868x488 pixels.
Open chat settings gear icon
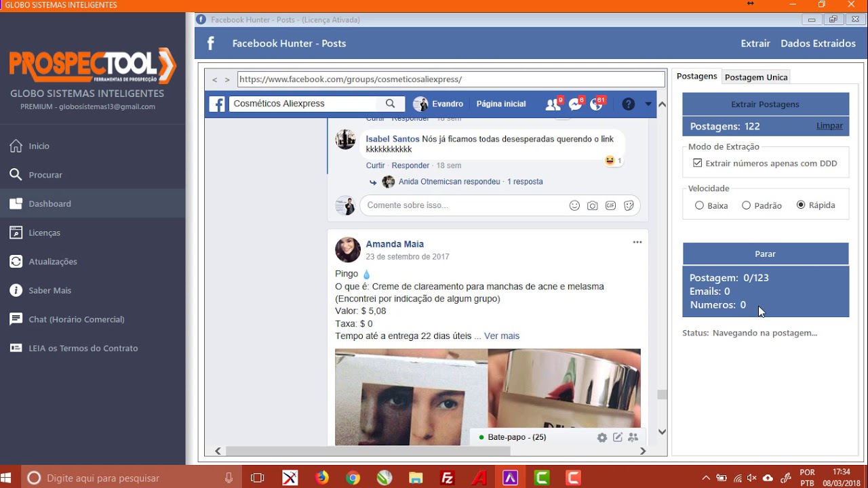(602, 437)
